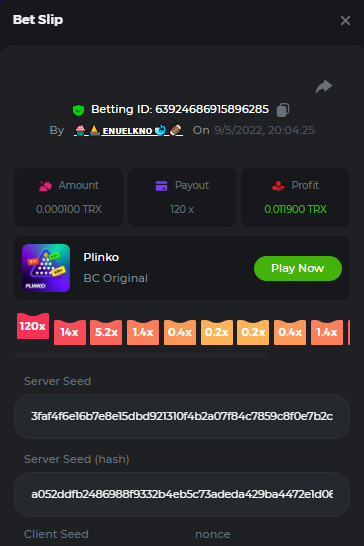Open the Plinko game thumbnail
This screenshot has width=364, height=546.
(46, 268)
